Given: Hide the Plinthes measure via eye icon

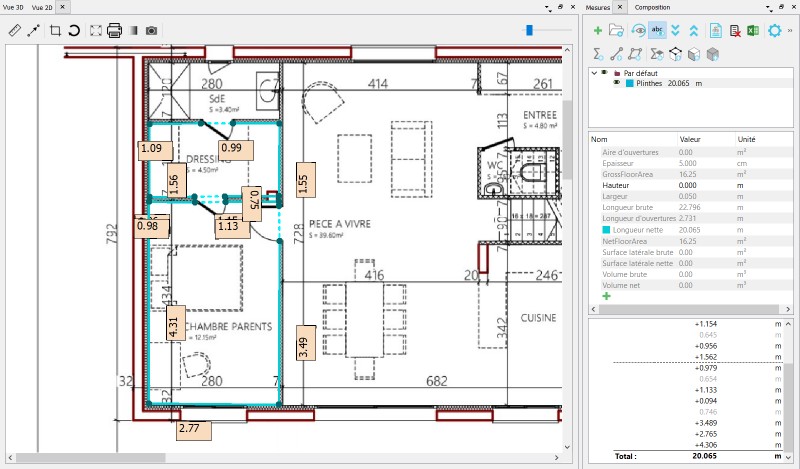Looking at the screenshot, I should [616, 83].
